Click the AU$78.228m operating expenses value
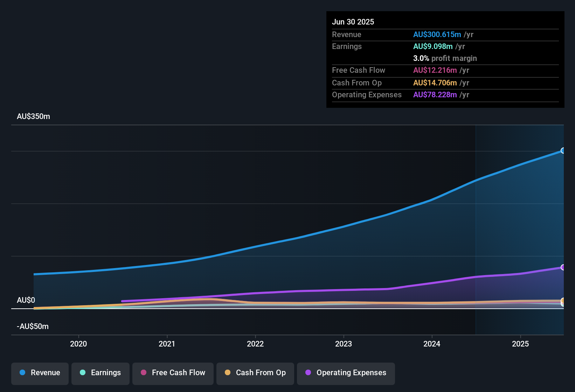Screen dimensions: 575x392 435,94
